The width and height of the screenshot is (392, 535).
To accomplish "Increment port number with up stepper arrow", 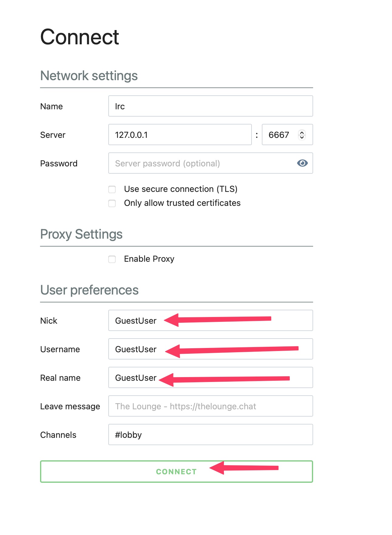I will 302,132.
